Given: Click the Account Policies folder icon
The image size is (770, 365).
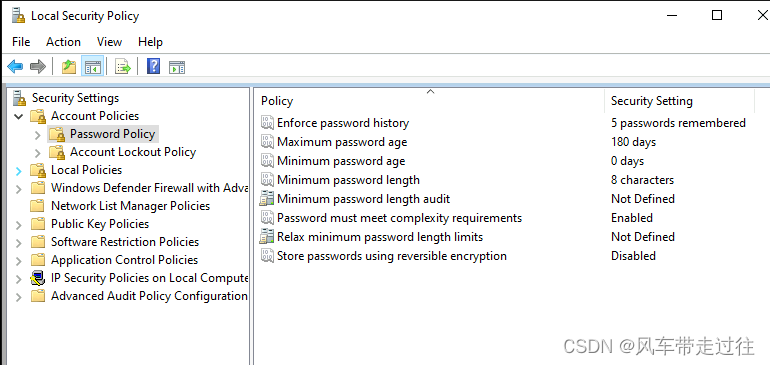Looking at the screenshot, I should coord(38,116).
